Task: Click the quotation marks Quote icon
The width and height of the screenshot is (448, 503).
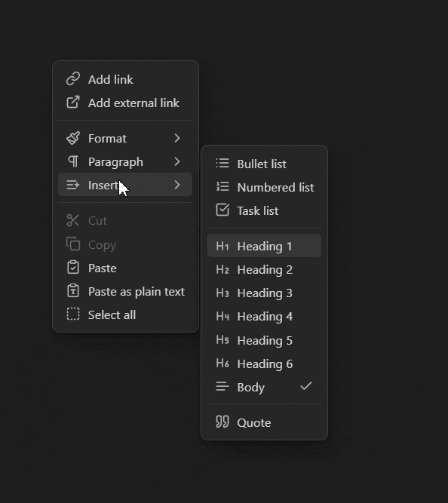Action: click(222, 422)
